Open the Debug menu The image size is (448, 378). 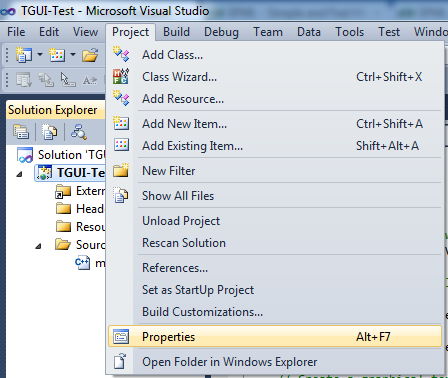221,32
